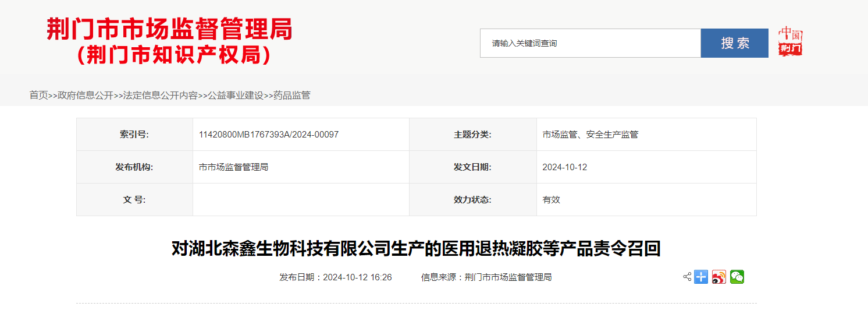Go to 首页 in the breadcrumb
This screenshot has height=310, width=868.
tap(38, 95)
